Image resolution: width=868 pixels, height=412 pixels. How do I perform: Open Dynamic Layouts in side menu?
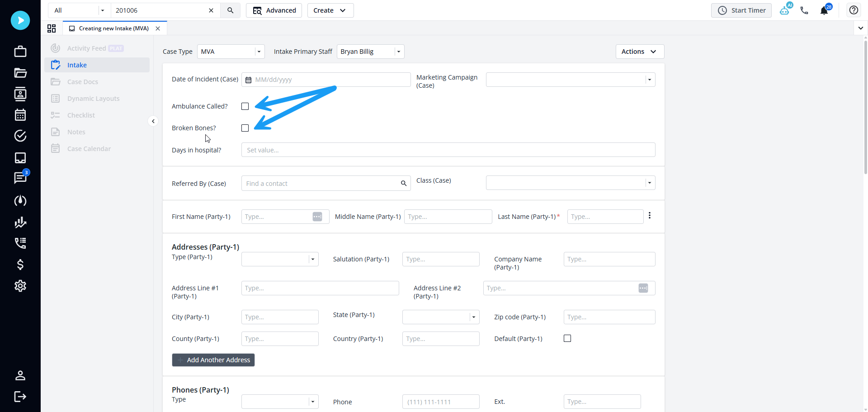coord(97,99)
